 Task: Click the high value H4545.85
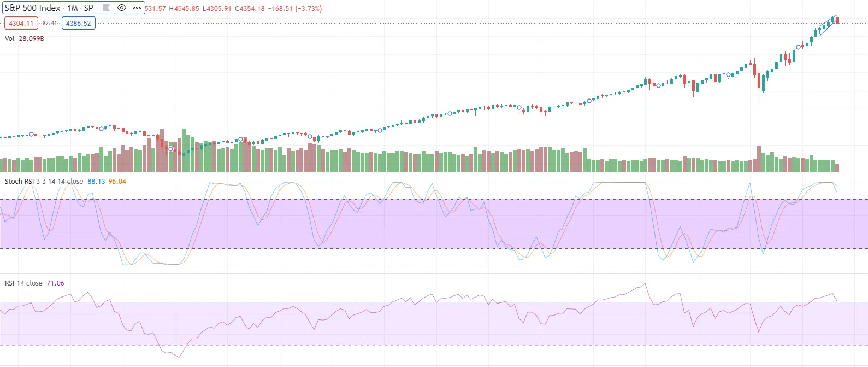coord(184,9)
